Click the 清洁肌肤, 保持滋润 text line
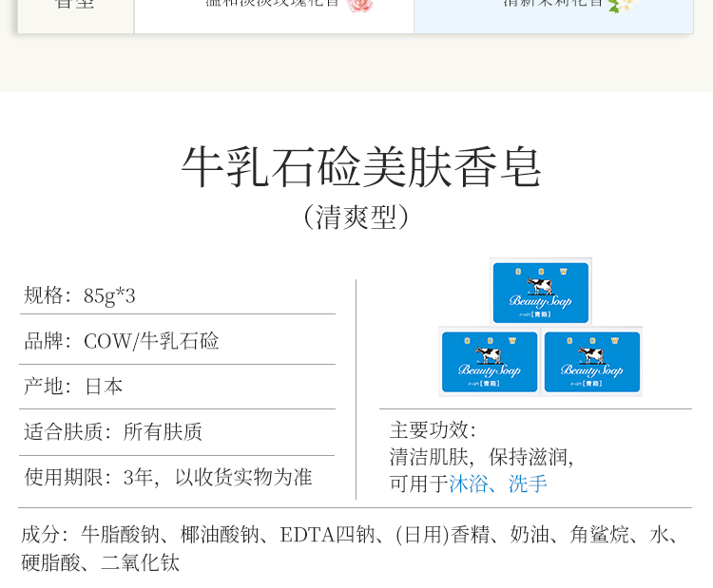Screen dimensions: 713x588 point(482,457)
